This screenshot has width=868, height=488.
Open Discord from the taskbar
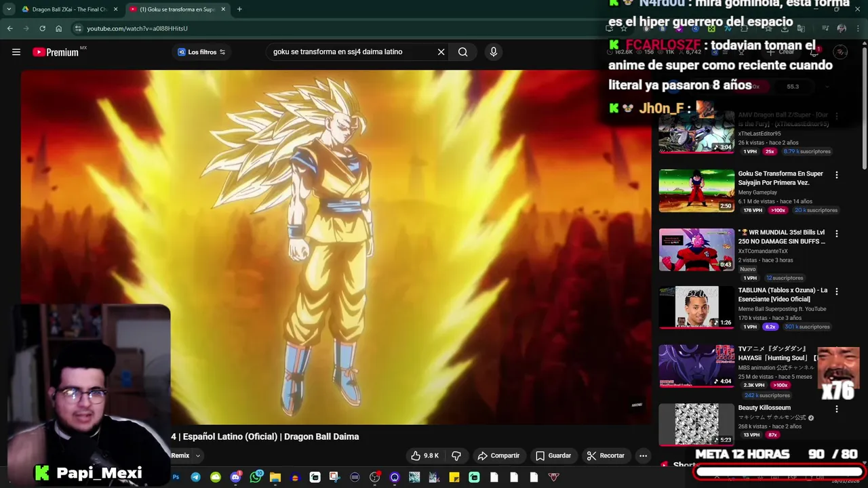pos(235,477)
